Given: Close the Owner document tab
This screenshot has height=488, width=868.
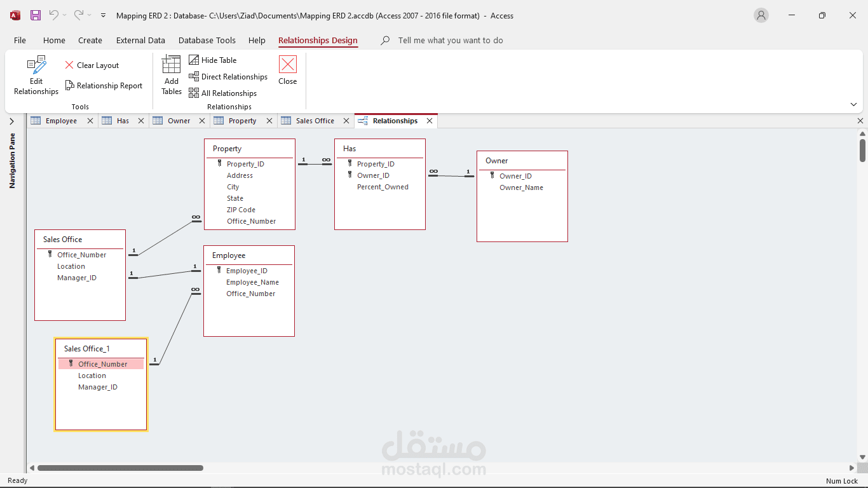Looking at the screenshot, I should tap(202, 121).
